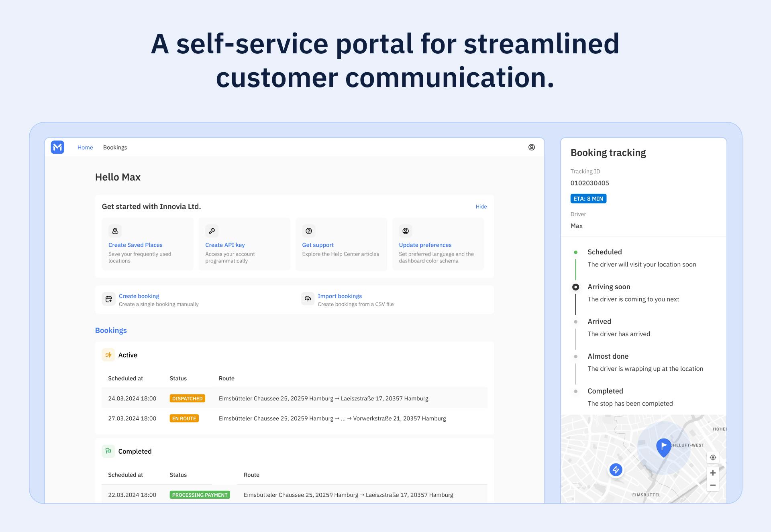Click the Create Saved Places pin icon
Image resolution: width=771 pixels, height=532 pixels.
[115, 231]
